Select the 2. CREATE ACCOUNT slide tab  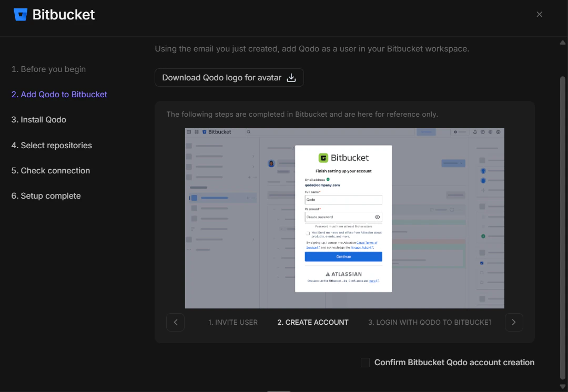pyautogui.click(x=312, y=322)
